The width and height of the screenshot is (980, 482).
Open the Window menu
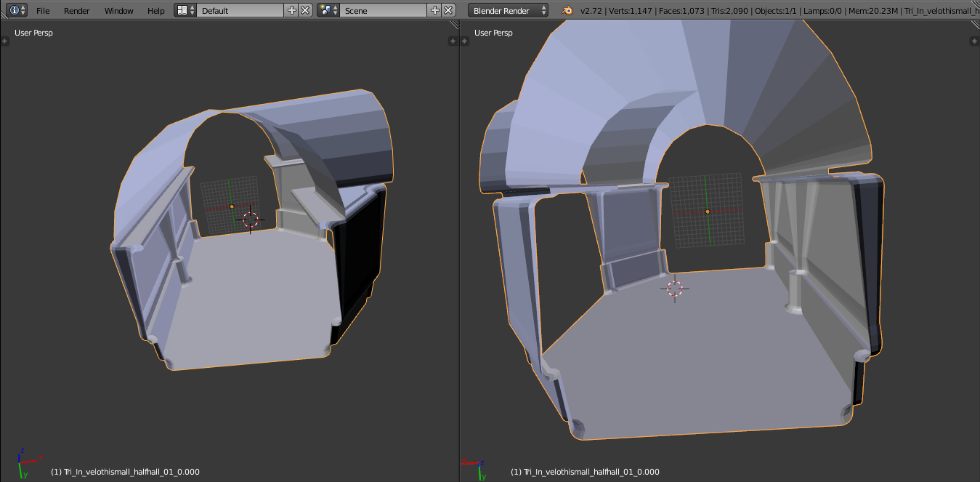click(119, 11)
